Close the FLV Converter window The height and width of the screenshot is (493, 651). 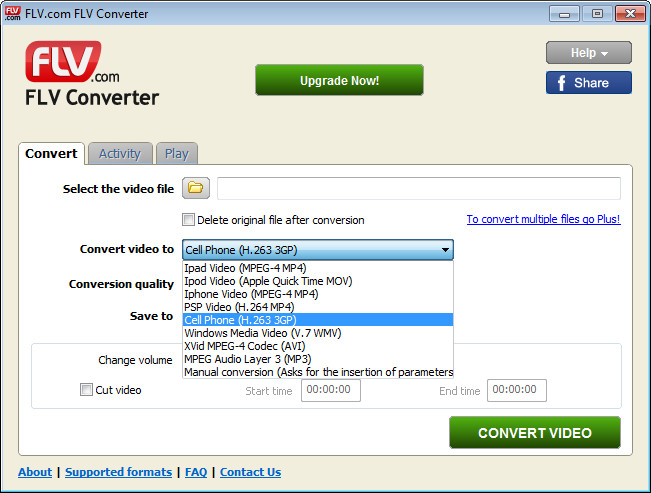click(630, 14)
